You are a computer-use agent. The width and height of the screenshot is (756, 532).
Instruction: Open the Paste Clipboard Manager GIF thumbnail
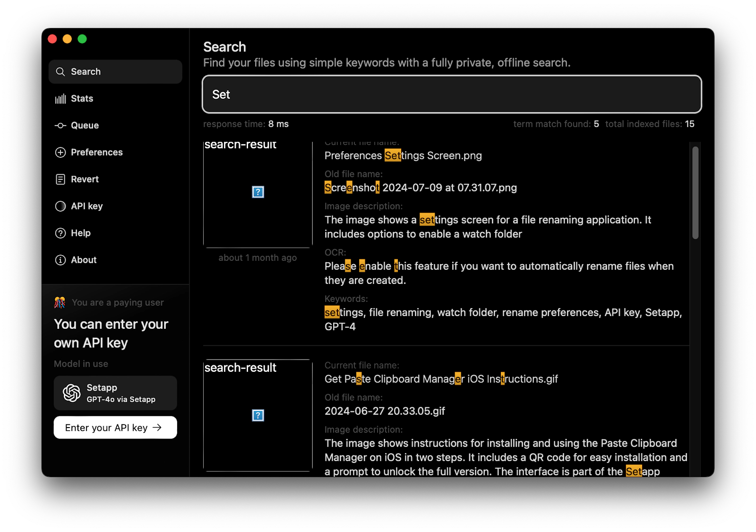point(258,415)
